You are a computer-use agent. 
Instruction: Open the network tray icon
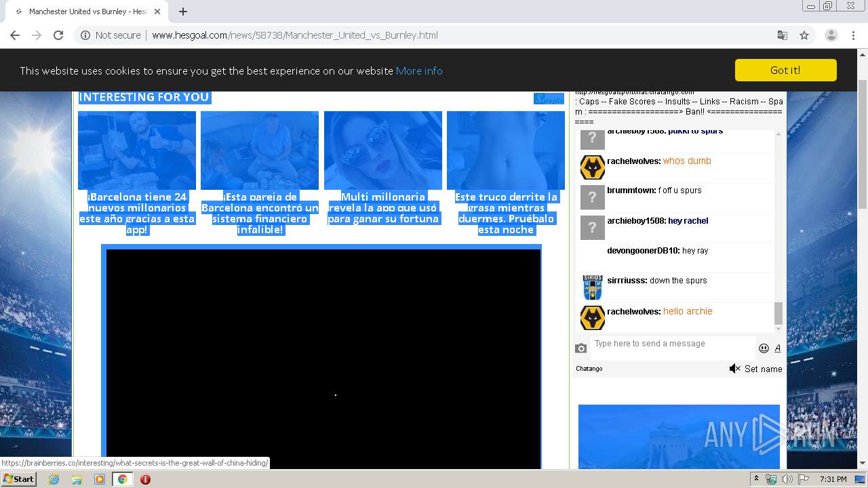[771, 479]
